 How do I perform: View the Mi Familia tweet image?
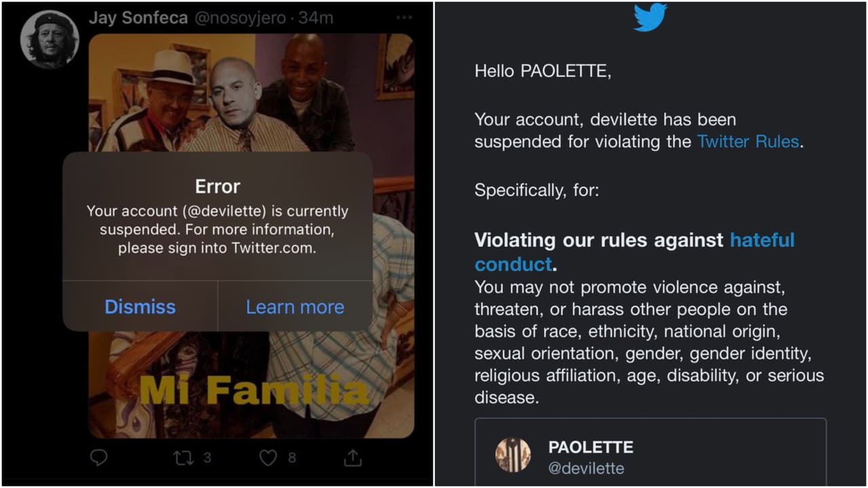(x=251, y=236)
